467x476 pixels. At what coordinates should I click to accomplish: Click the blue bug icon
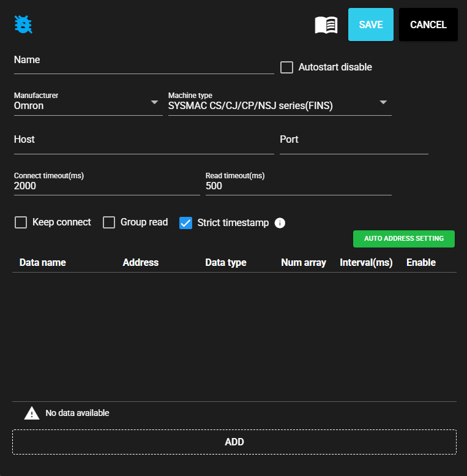pyautogui.click(x=23, y=25)
